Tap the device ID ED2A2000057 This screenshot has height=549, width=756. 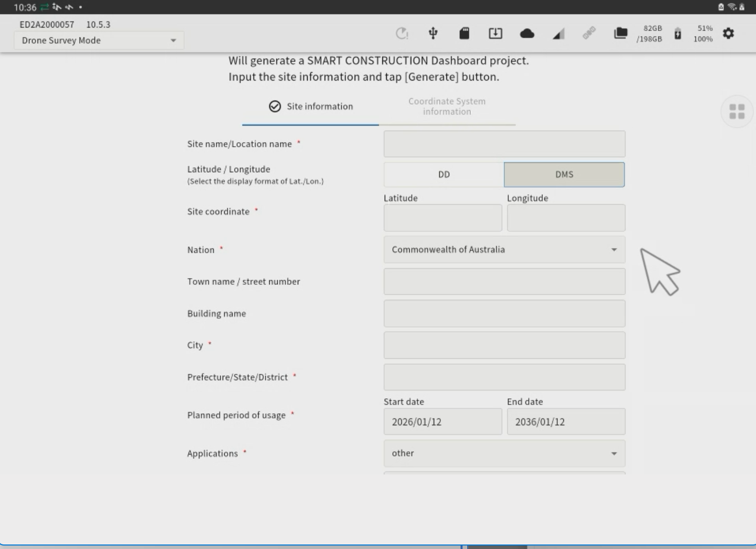tap(47, 25)
